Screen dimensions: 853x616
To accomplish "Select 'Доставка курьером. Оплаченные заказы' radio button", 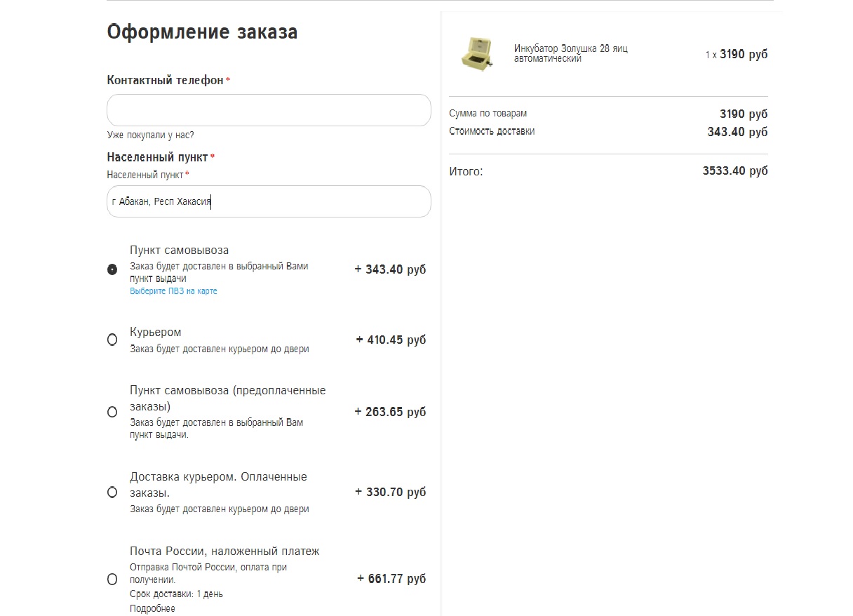I will (112, 493).
